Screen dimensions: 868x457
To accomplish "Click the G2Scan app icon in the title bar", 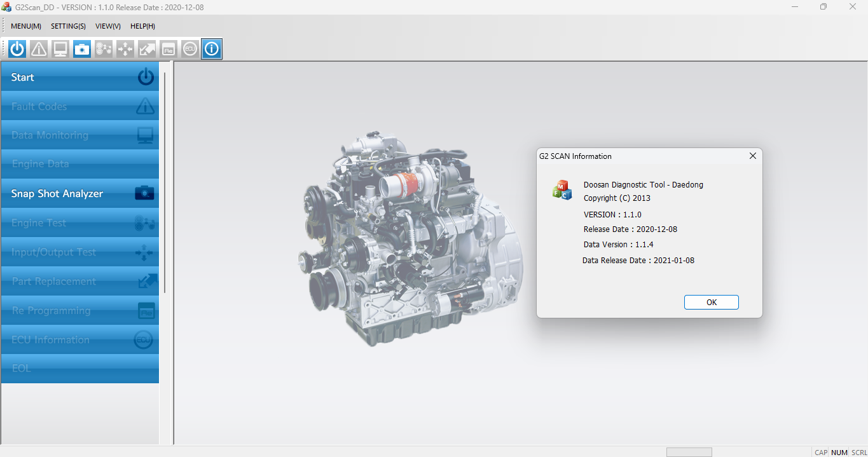I will point(7,7).
